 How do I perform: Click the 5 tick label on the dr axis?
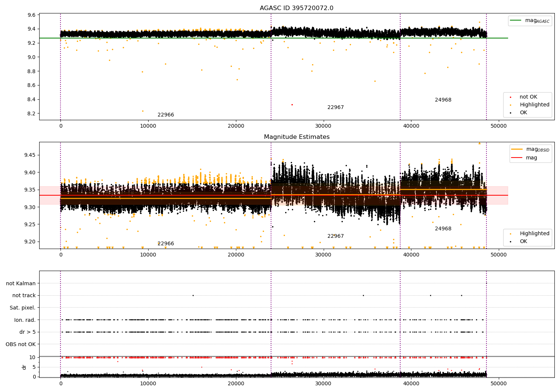click(34, 367)
